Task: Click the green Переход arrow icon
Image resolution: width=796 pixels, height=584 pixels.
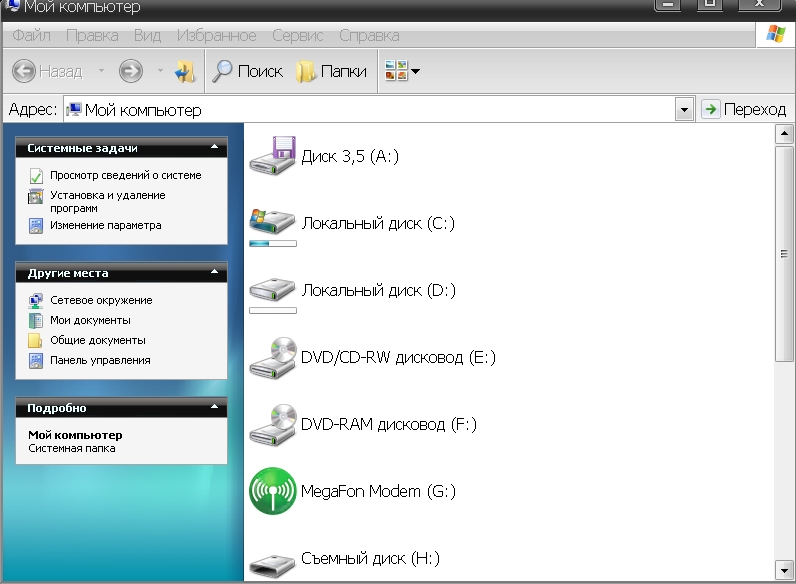Action: point(711,109)
